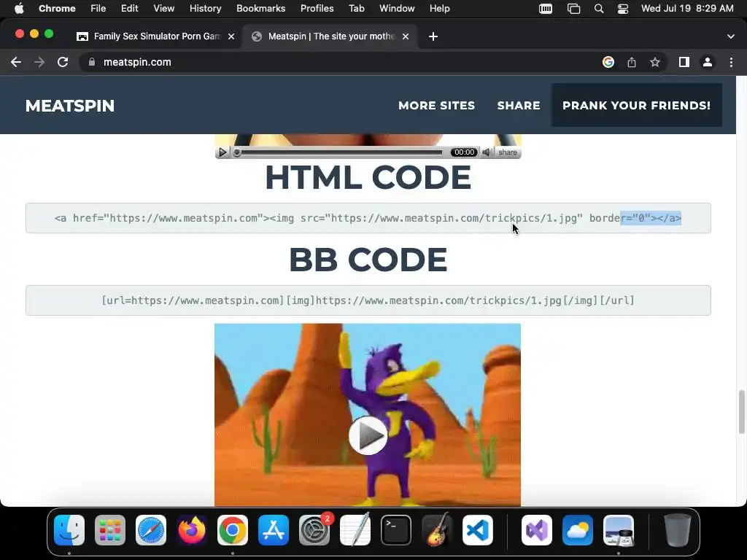
Task: Go back using the browser back arrow
Action: click(x=16, y=63)
